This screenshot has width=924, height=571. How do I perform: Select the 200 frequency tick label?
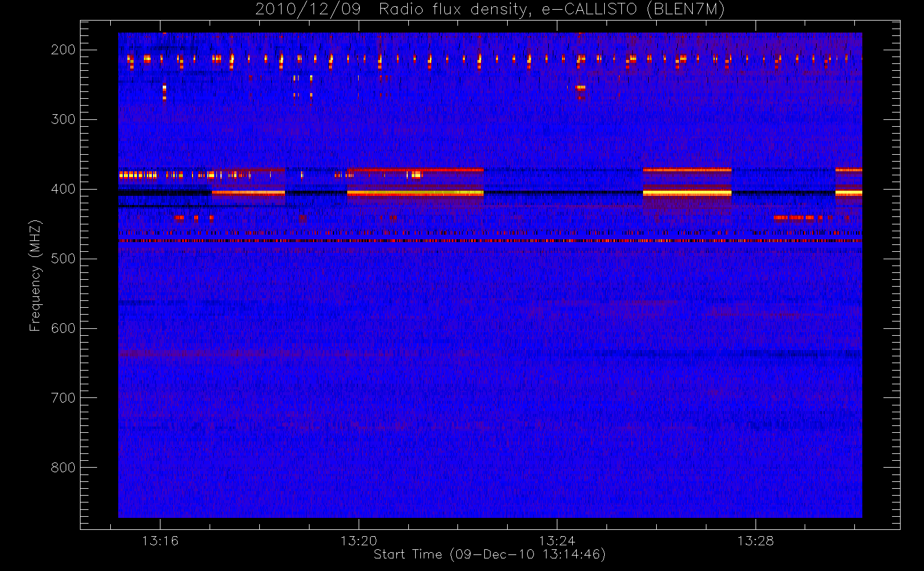click(63, 50)
